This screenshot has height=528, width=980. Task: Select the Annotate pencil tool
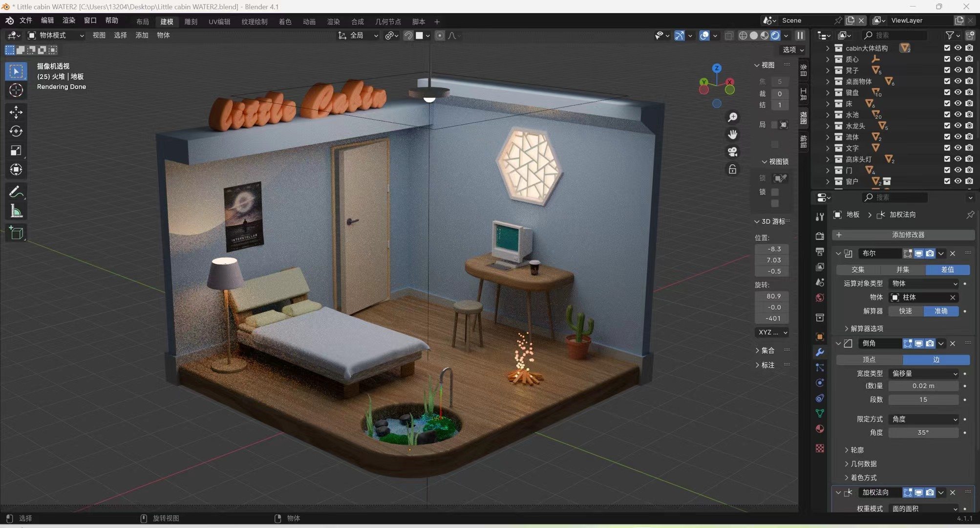point(16,192)
